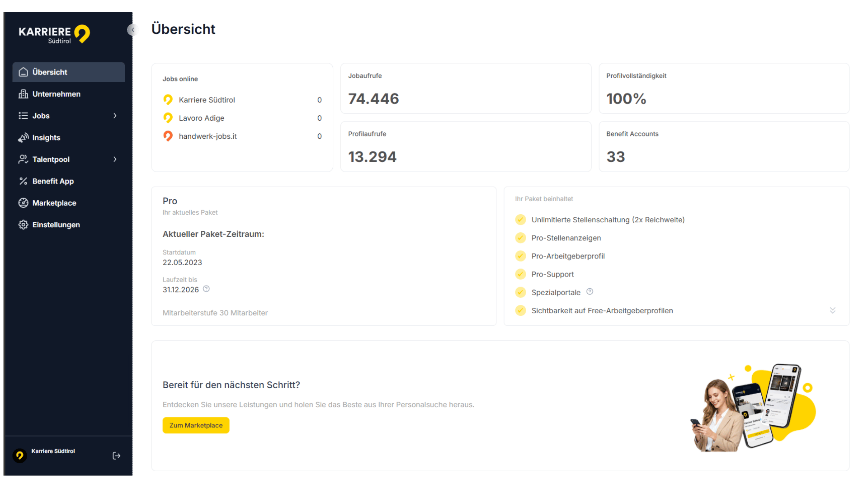
Task: Click the Insights satellite icon
Action: click(x=24, y=137)
